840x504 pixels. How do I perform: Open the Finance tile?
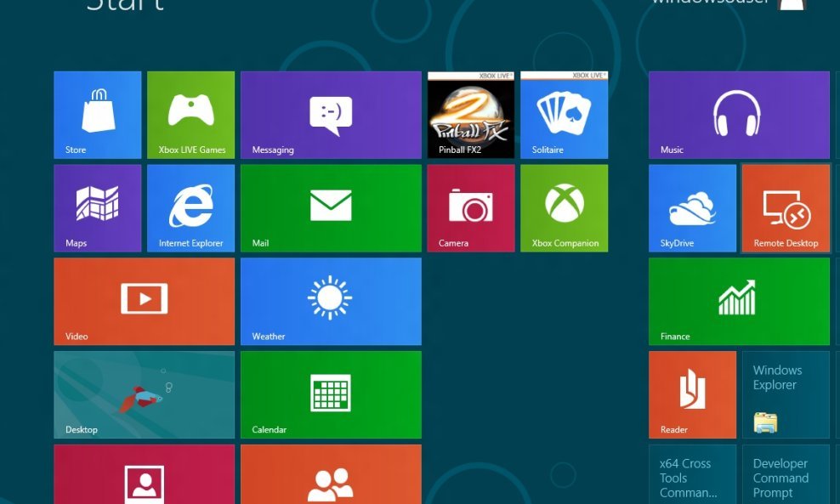point(738,301)
